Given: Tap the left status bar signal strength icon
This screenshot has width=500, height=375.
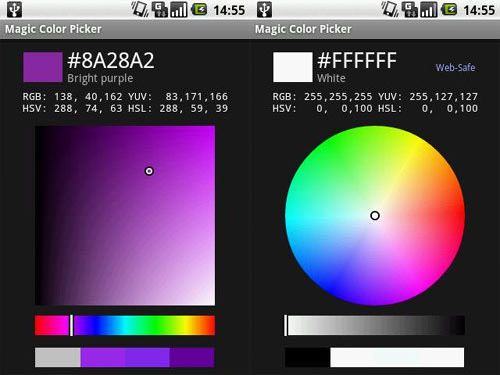Looking at the screenshot, I should click(x=179, y=10).
